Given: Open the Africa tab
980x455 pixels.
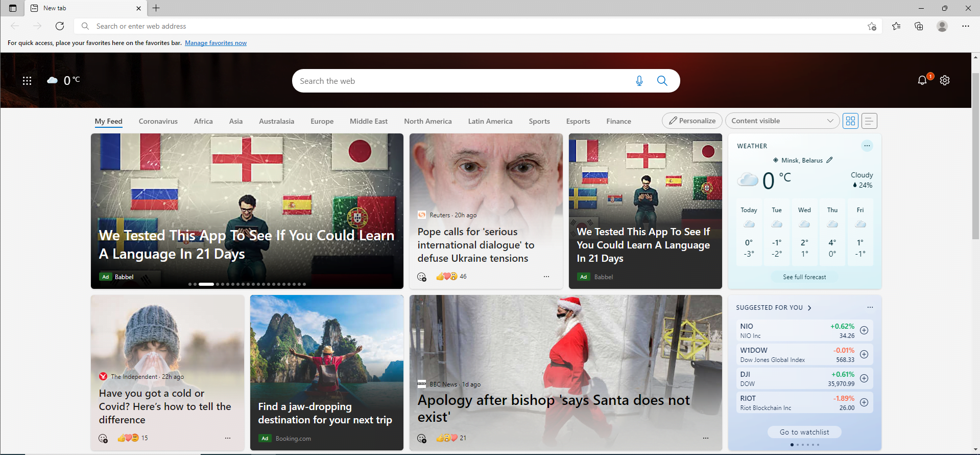Looking at the screenshot, I should (203, 121).
